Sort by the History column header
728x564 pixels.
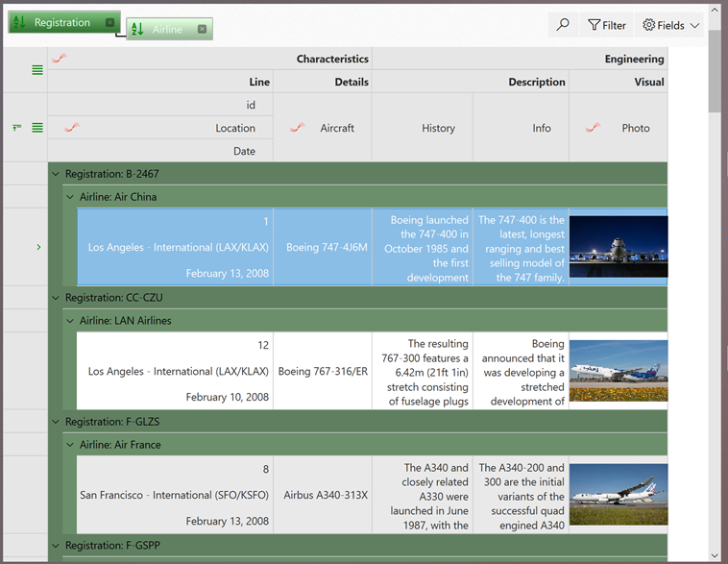point(423,128)
